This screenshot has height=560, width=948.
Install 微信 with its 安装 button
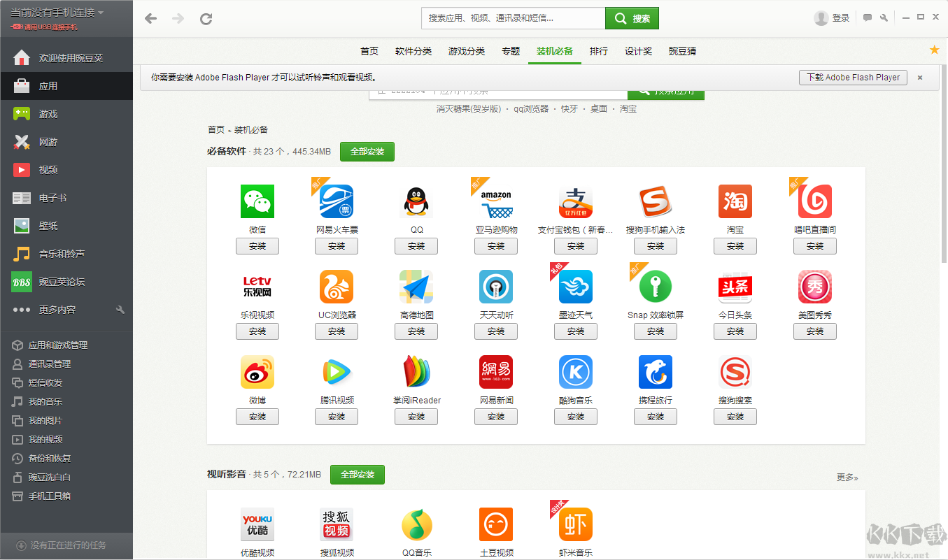pos(257,246)
